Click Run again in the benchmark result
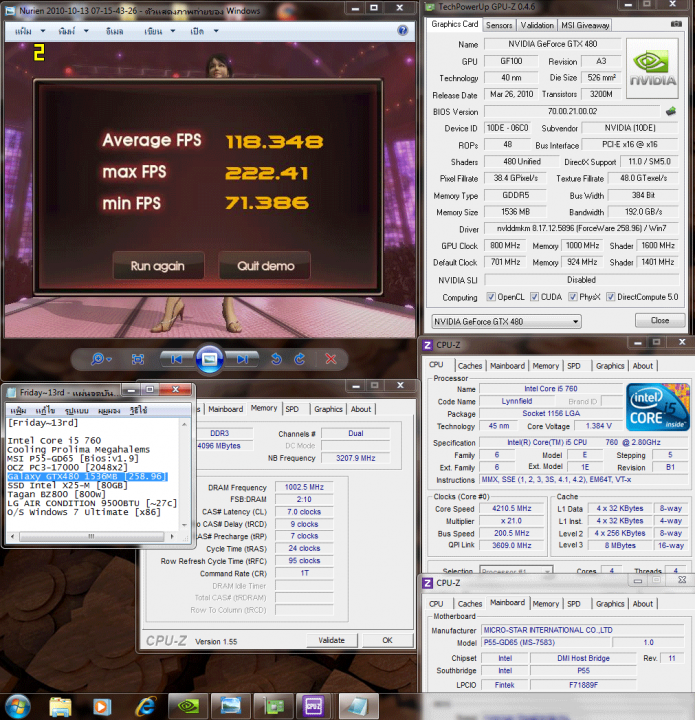This screenshot has width=695, height=720. 158,266
